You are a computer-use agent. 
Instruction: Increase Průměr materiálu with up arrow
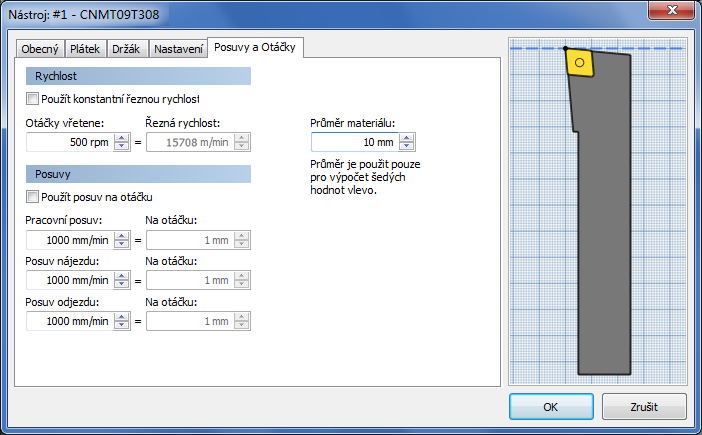(407, 138)
